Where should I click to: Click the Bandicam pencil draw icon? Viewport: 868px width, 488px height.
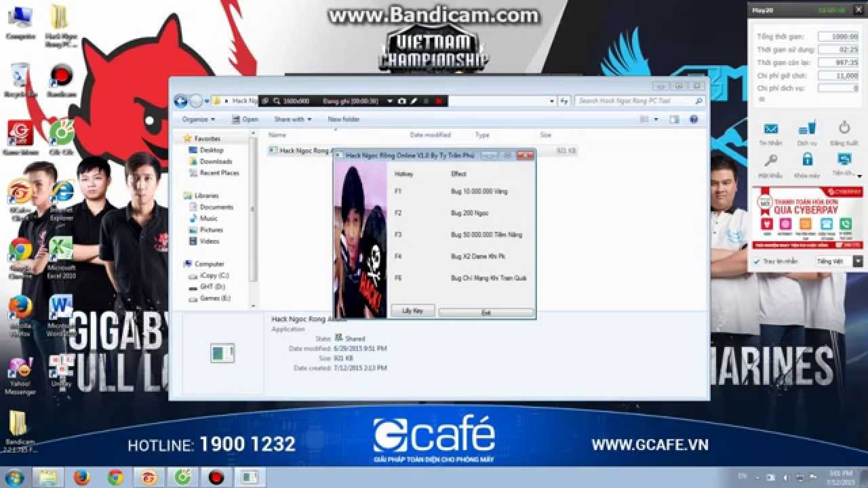(414, 101)
